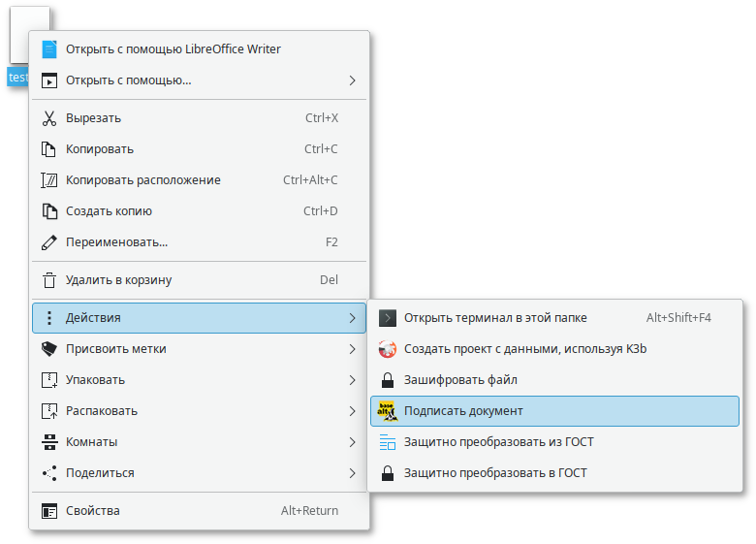Click the 'test' file name label
Image resolution: width=756 pixels, height=544 pixels.
tap(17, 78)
